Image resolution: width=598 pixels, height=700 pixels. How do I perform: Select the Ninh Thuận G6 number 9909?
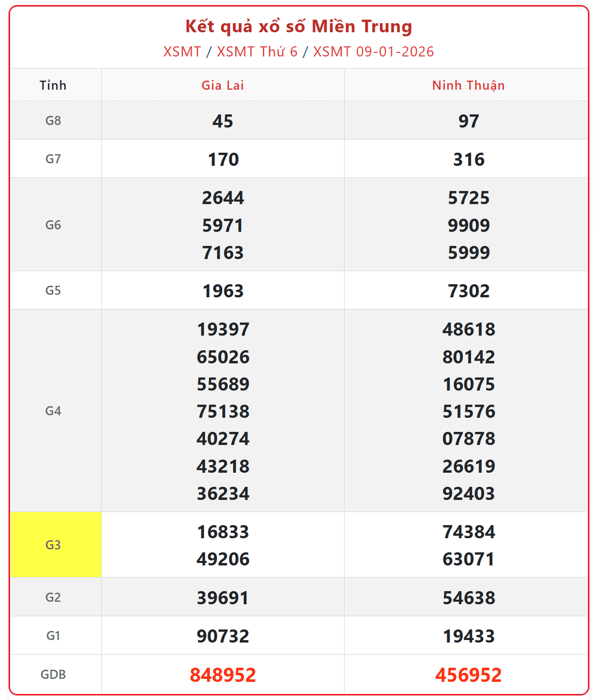click(469, 225)
